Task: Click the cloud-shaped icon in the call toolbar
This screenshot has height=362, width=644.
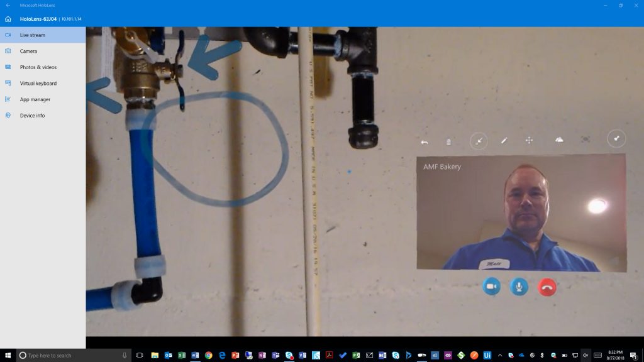Action: [559, 140]
